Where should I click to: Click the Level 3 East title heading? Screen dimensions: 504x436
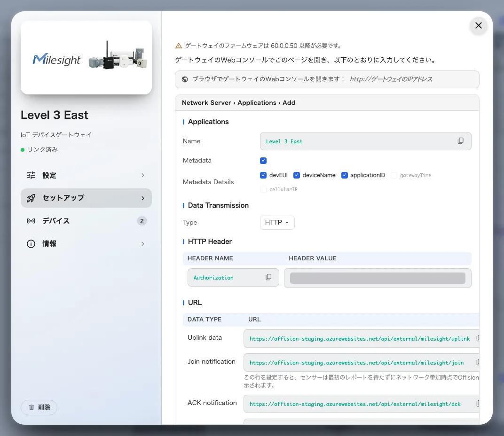(55, 115)
